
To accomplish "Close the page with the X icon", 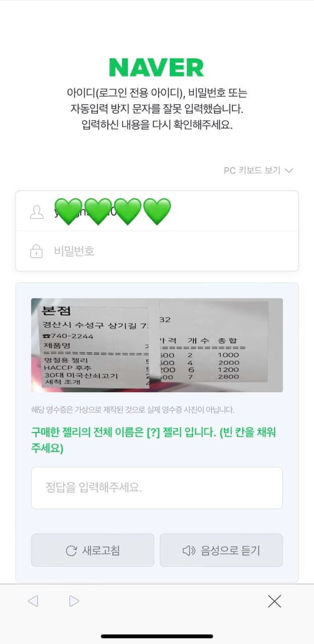I will [274, 601].
